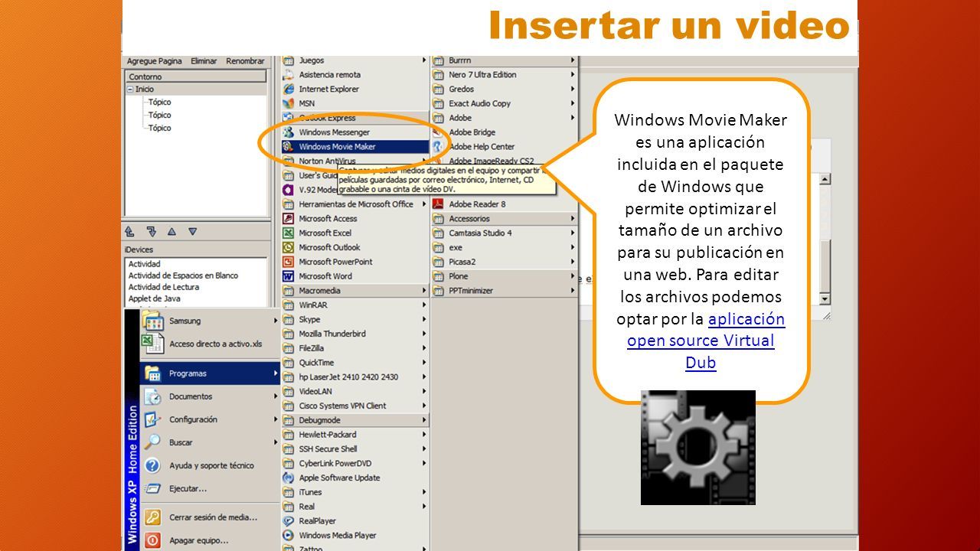980x551 pixels.
Task: Open Adobe Bridge from the programs list
Action: (x=504, y=132)
